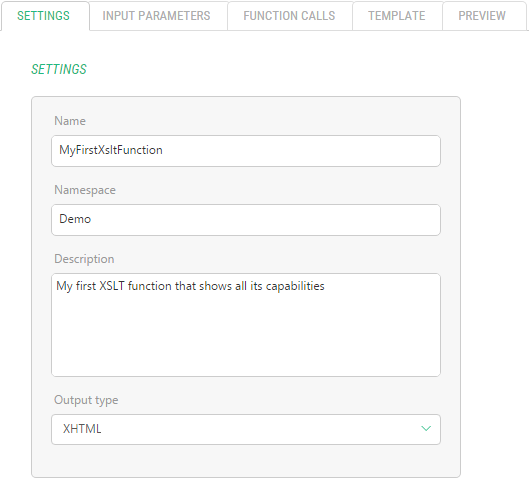Viewport: 529px width, 480px height.
Task: Show the Preview tab
Action: [482, 16]
